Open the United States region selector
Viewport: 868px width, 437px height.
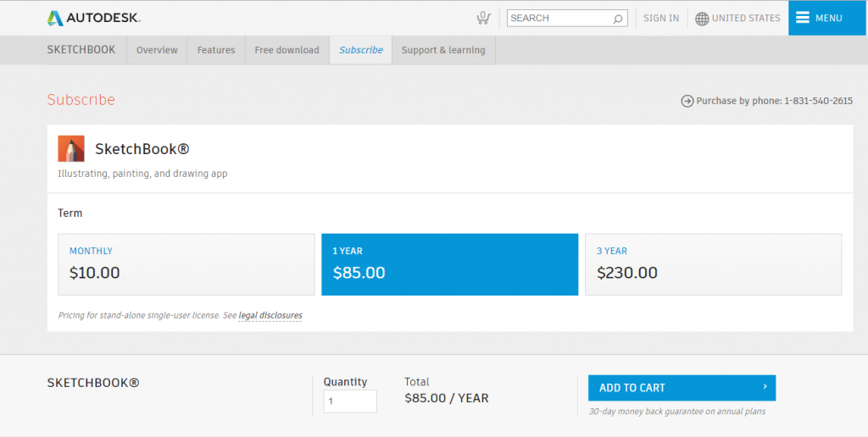pos(745,18)
